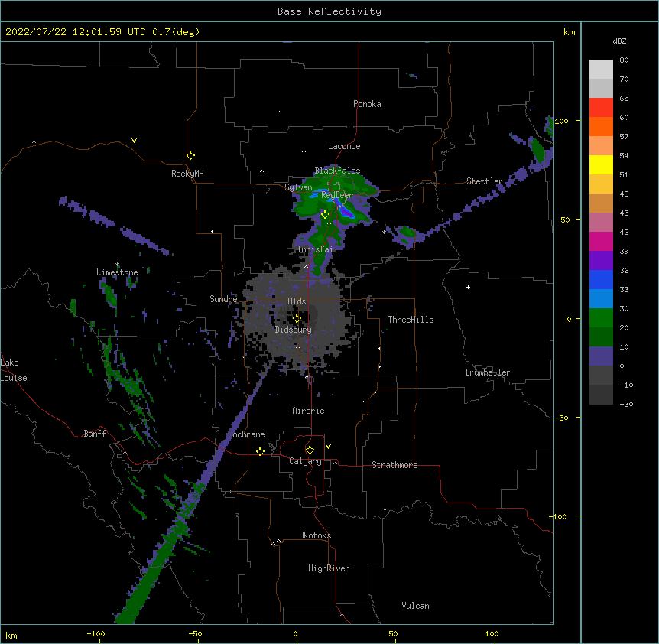This screenshot has height=644, width=659.
Task: Click the green echo southwest of Stettler
Action: pyautogui.click(x=406, y=233)
